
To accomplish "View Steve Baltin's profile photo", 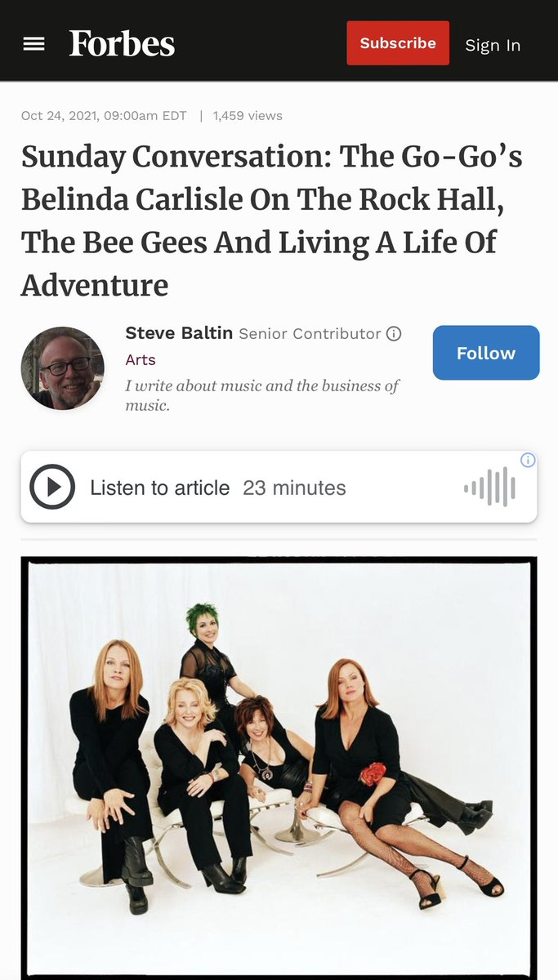I will [63, 367].
